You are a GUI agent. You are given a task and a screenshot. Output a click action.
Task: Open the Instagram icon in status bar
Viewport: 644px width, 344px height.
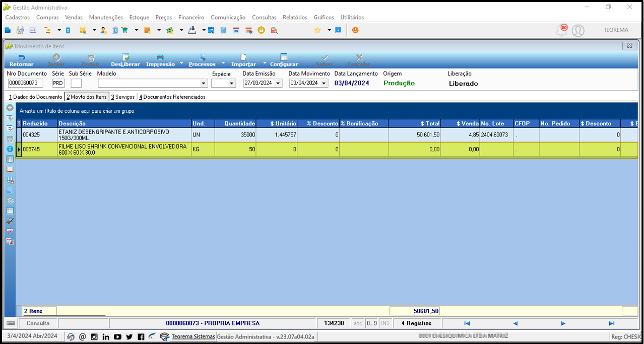click(x=94, y=336)
